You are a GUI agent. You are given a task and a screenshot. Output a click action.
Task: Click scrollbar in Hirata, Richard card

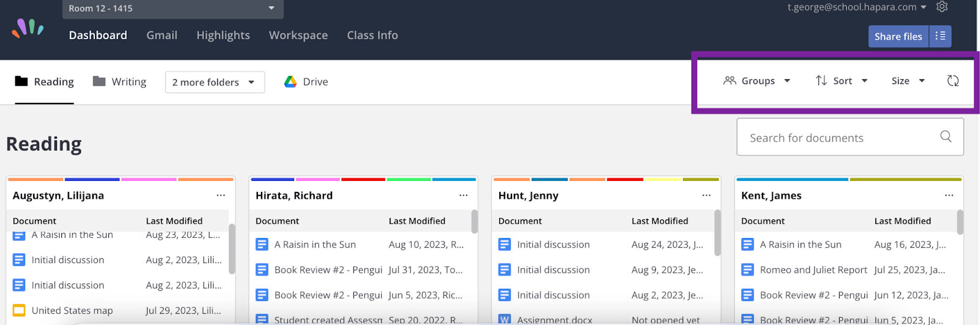475,221
